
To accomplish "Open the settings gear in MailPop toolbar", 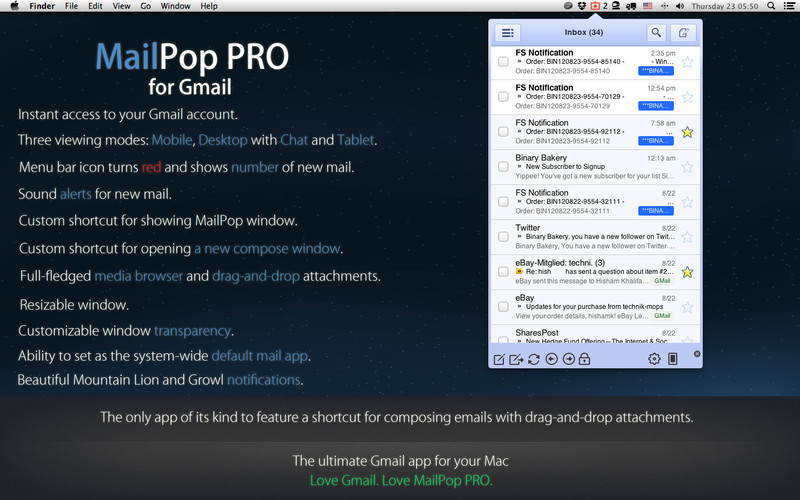I will tap(654, 359).
